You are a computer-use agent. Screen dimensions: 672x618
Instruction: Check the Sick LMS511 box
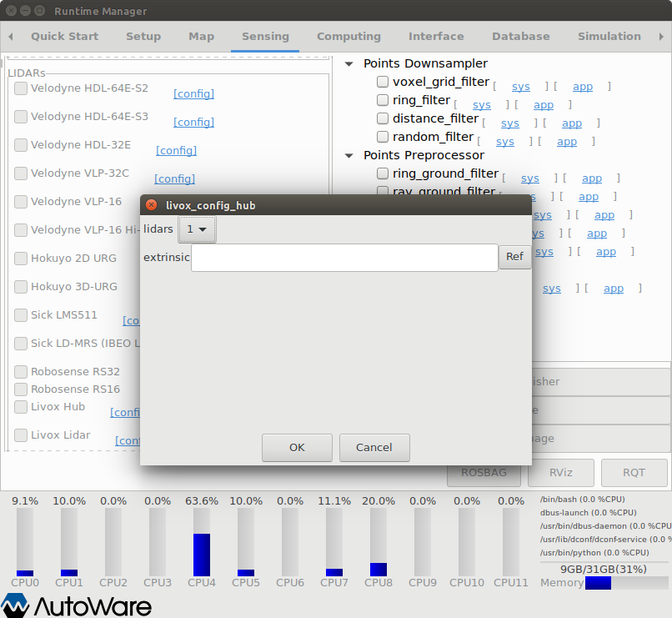[x=21, y=315]
